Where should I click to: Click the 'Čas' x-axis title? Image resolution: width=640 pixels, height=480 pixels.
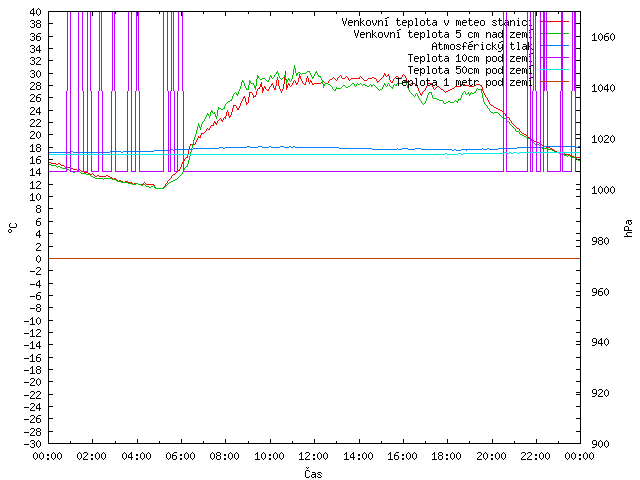click(x=313, y=473)
